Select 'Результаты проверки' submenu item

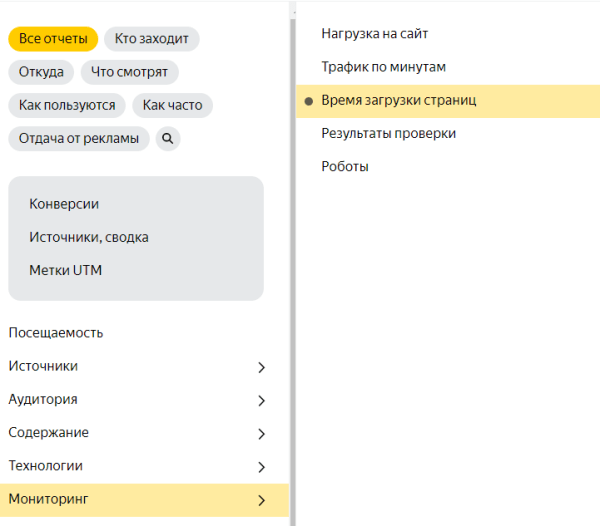click(x=388, y=133)
